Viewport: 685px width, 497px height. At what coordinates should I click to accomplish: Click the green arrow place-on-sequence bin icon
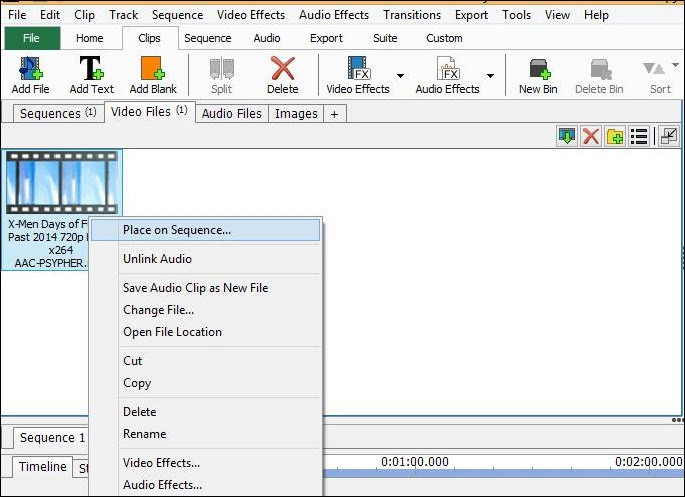pos(567,136)
